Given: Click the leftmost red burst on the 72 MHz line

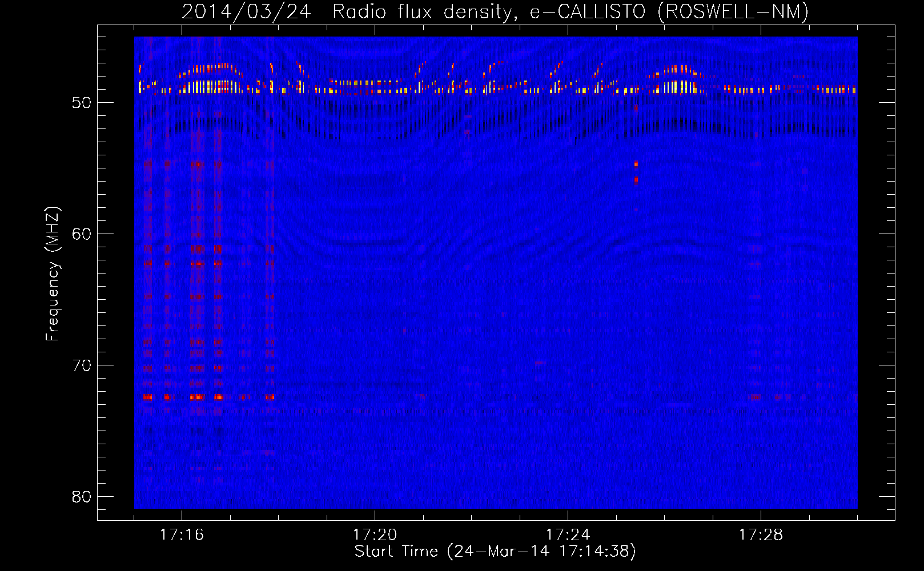Looking at the screenshot, I should (148, 396).
